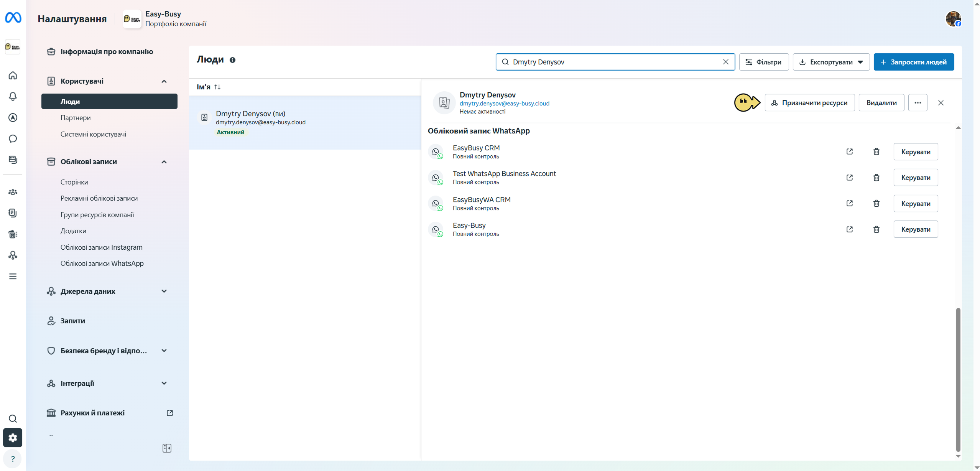The width and height of the screenshot is (980, 471).
Task: Open the documents icon in left rail
Action: coord(13,213)
